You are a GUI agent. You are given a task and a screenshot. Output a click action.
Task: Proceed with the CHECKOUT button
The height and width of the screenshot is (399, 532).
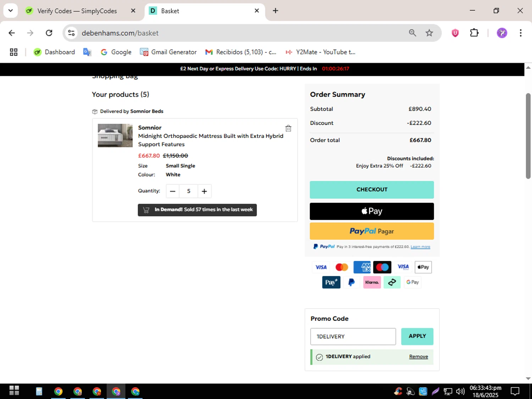click(x=372, y=190)
